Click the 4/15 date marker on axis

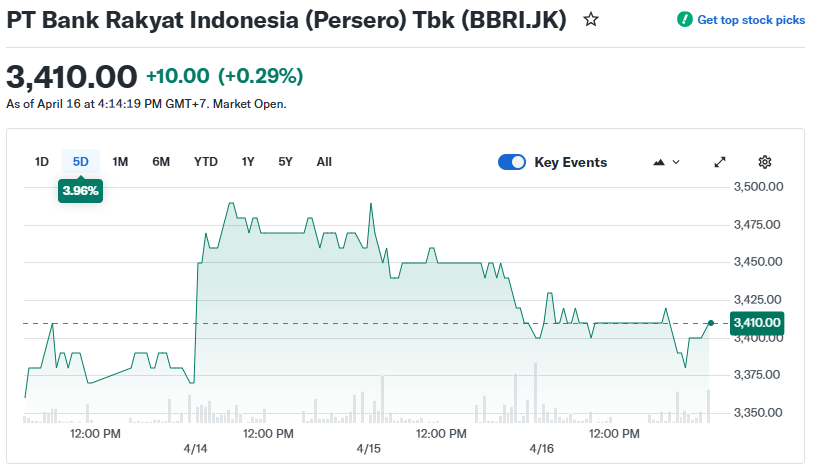coord(369,449)
